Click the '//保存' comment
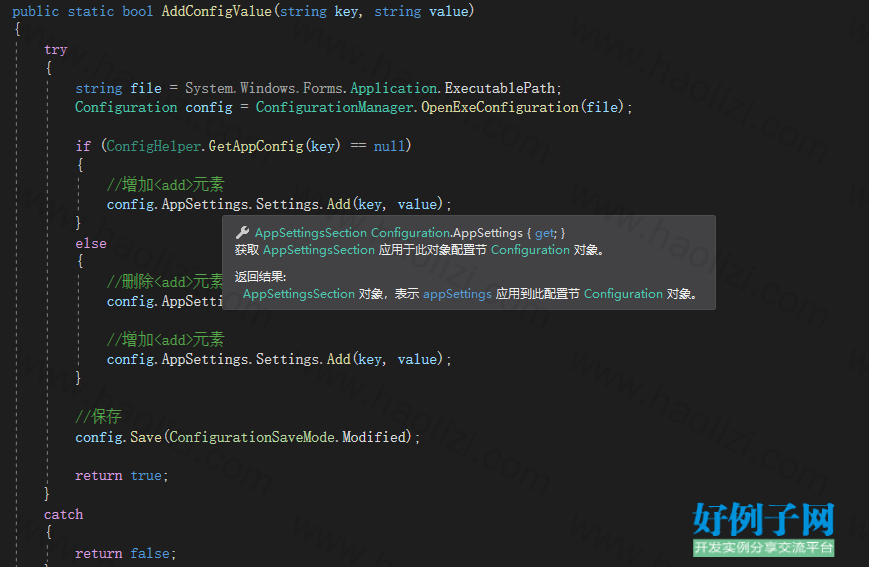The width and height of the screenshot is (869, 567). point(98,416)
